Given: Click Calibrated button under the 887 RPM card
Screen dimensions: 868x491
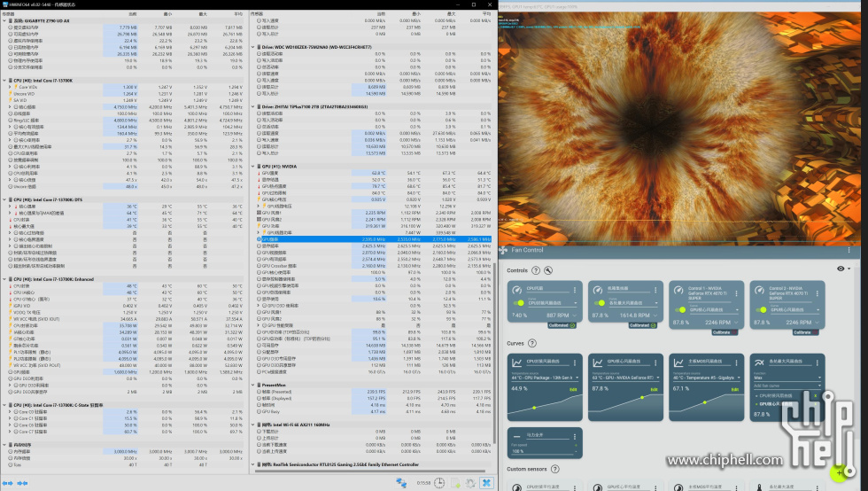Looking at the screenshot, I should coord(562,325).
